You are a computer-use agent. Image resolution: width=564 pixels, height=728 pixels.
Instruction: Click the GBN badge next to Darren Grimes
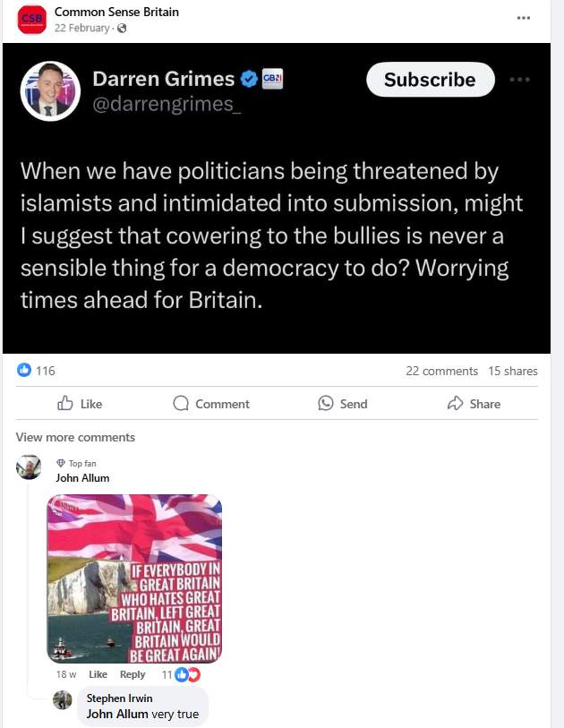coord(272,79)
